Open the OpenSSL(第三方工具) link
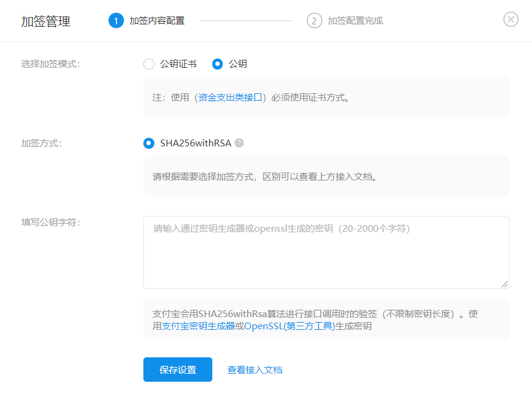The width and height of the screenshot is (532, 411). pos(289,326)
